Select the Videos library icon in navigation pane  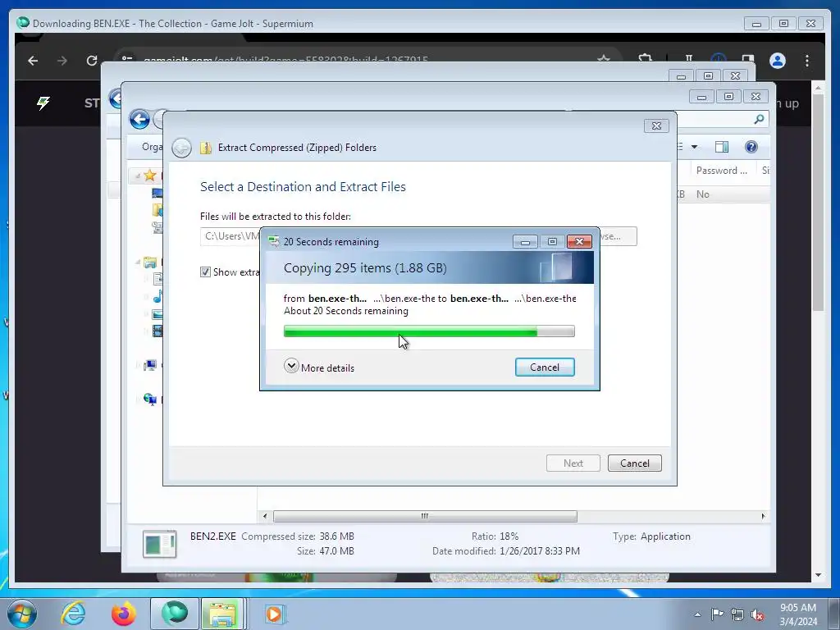(157, 331)
